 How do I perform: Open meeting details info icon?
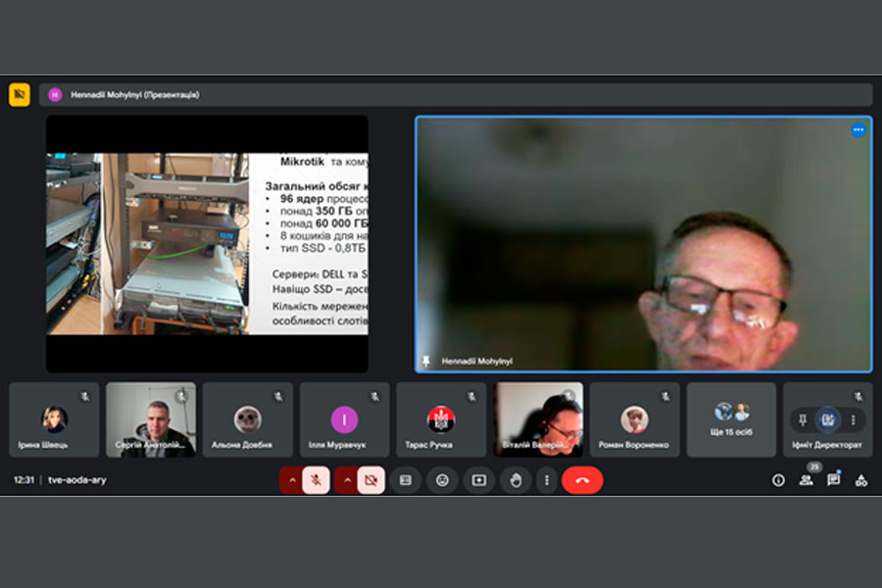coord(778,480)
